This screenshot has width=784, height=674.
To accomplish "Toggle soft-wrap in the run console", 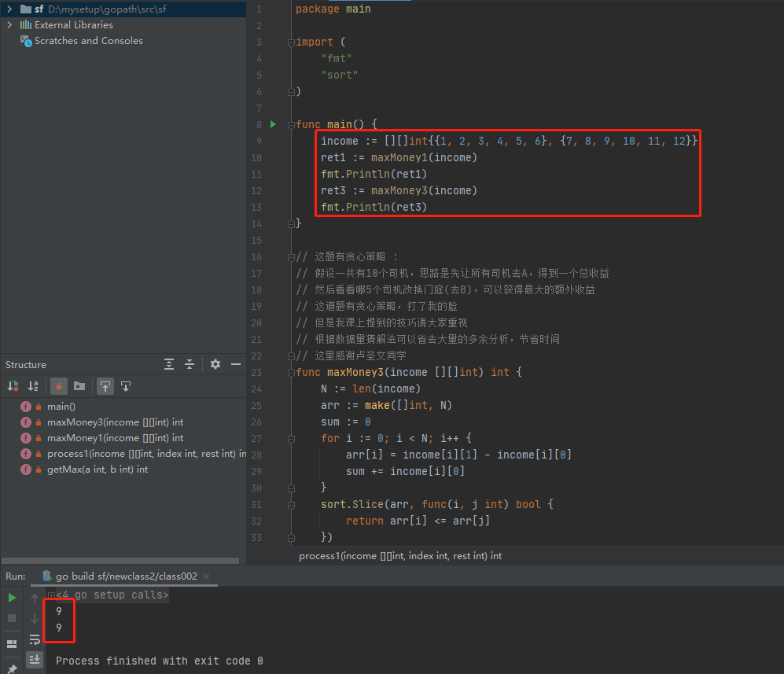I will [x=34, y=639].
